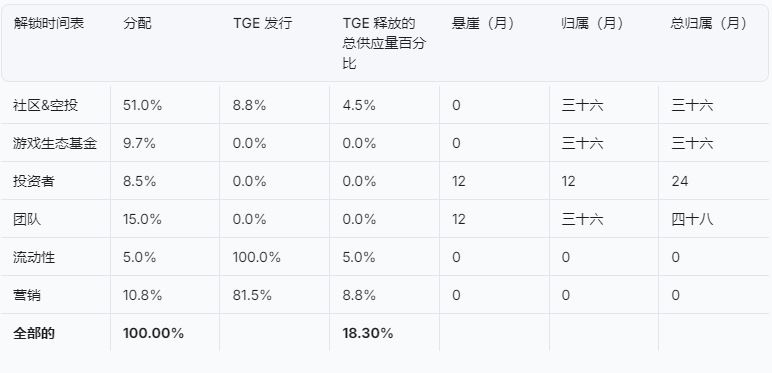Image resolution: width=772 pixels, height=373 pixels.
Task: Select the 100.0% TGE release cell
Action: (257, 257)
